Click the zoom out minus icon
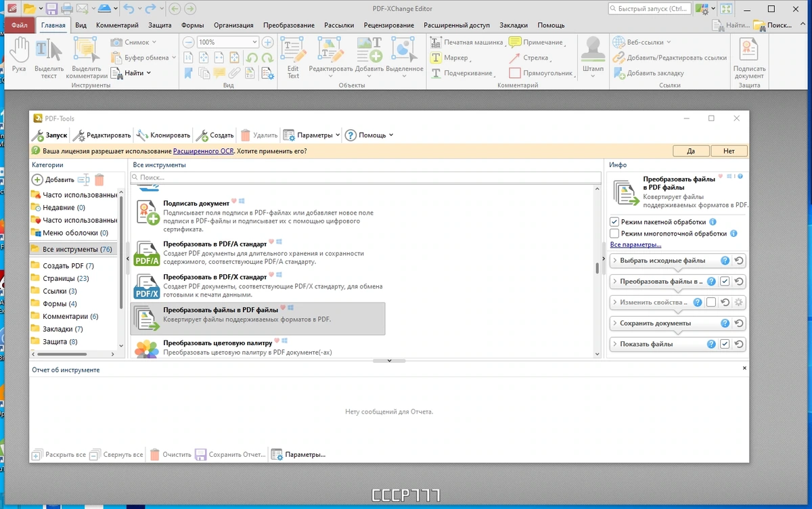812x509 pixels. [x=189, y=42]
